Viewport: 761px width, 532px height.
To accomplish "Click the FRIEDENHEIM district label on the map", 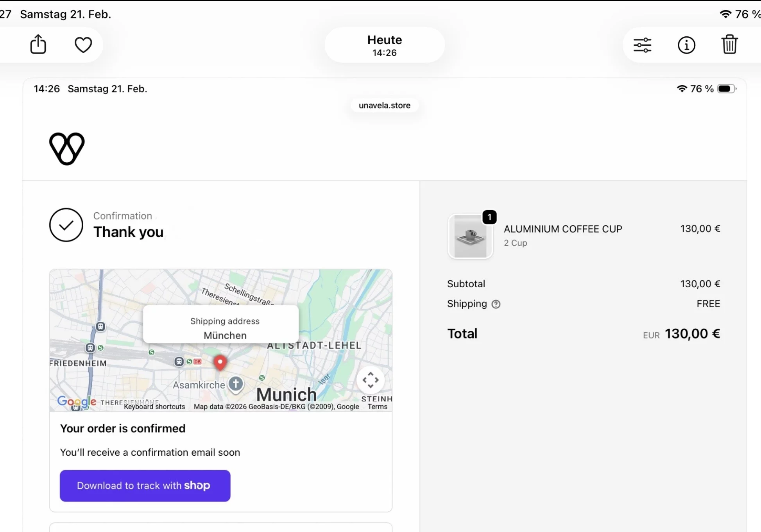I will tap(78, 363).
